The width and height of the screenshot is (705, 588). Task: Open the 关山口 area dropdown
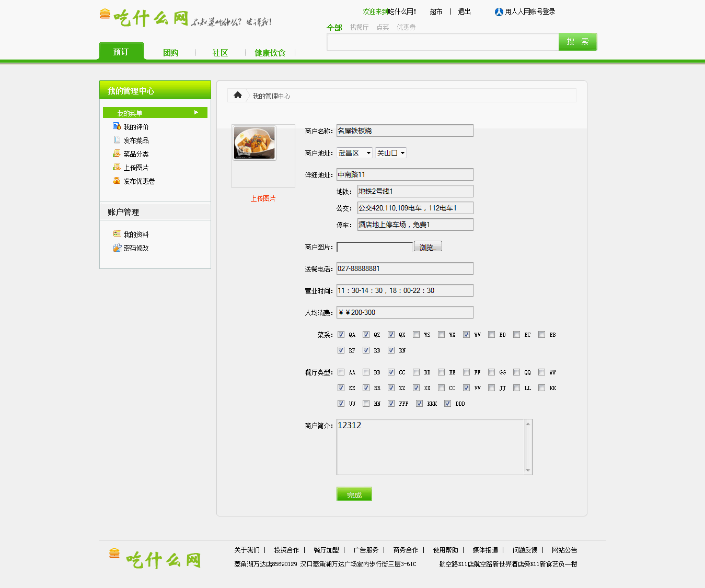pyautogui.click(x=391, y=153)
